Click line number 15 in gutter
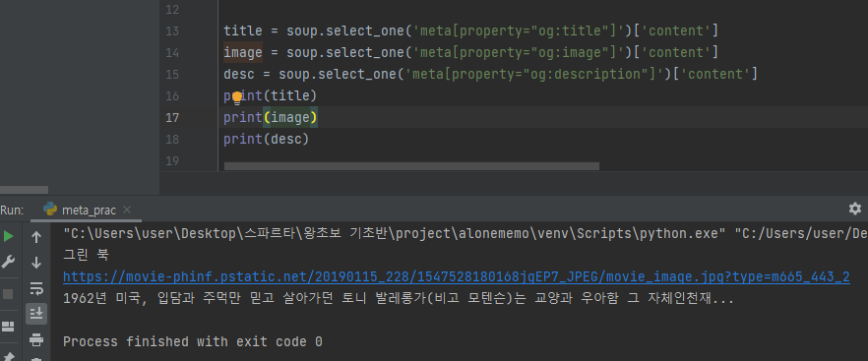The width and height of the screenshot is (868, 361). click(x=172, y=74)
